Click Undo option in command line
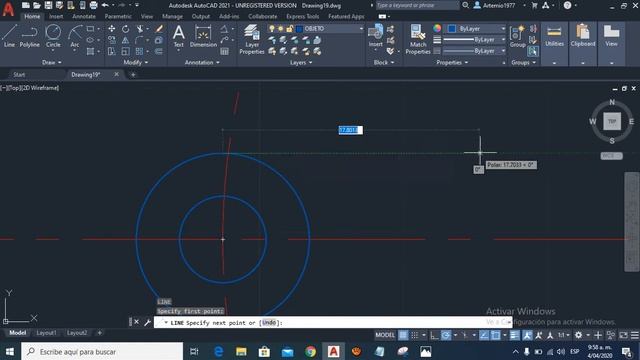This screenshot has height=360, width=640. click(x=269, y=322)
